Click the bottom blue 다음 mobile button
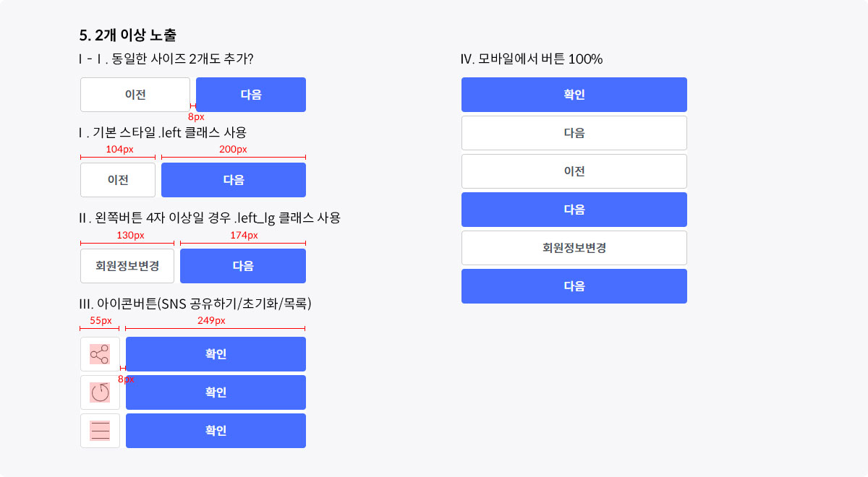Screen dimensions: 868x477 (x=574, y=286)
